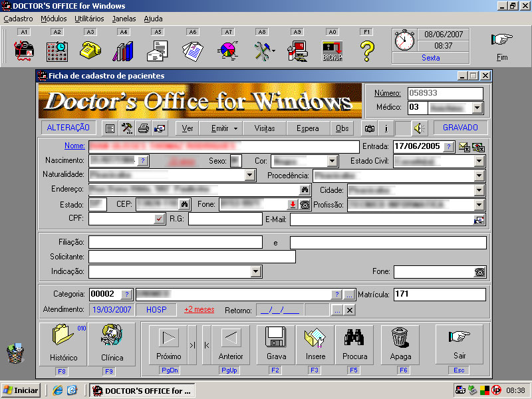Click the Espera toolbar button
This screenshot has width=532, height=399.
tap(308, 128)
